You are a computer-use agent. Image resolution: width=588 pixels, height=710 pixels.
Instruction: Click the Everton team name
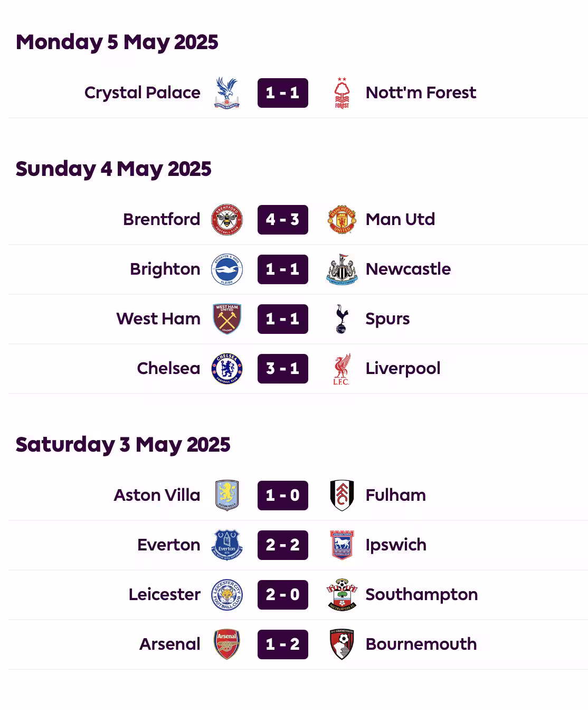(x=169, y=545)
